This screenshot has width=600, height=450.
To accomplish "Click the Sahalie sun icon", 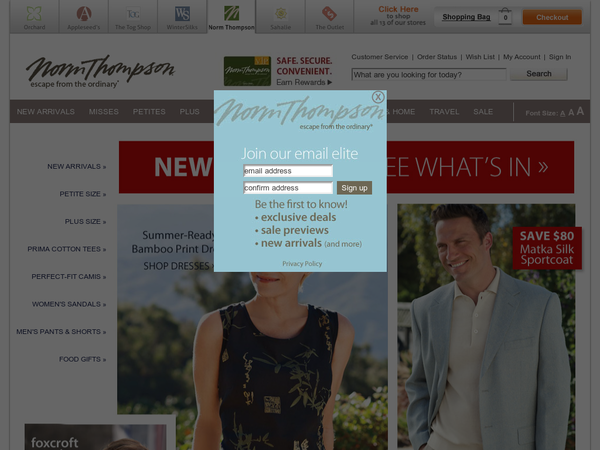I will tap(281, 13).
